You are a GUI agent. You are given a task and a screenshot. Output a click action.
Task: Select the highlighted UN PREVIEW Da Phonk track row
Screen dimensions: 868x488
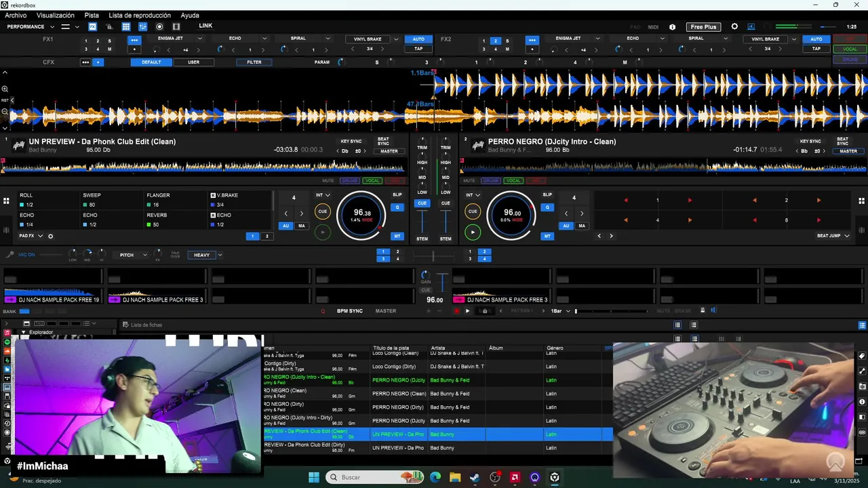(x=438, y=434)
